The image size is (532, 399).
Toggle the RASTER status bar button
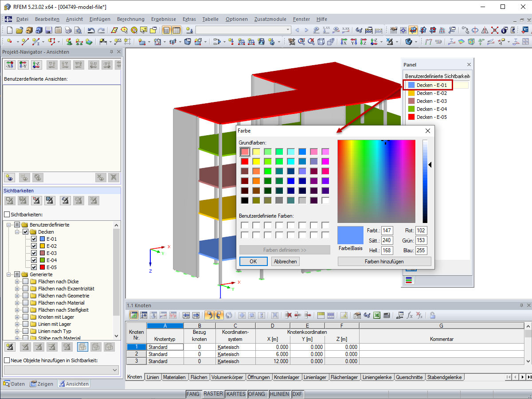(x=213, y=394)
